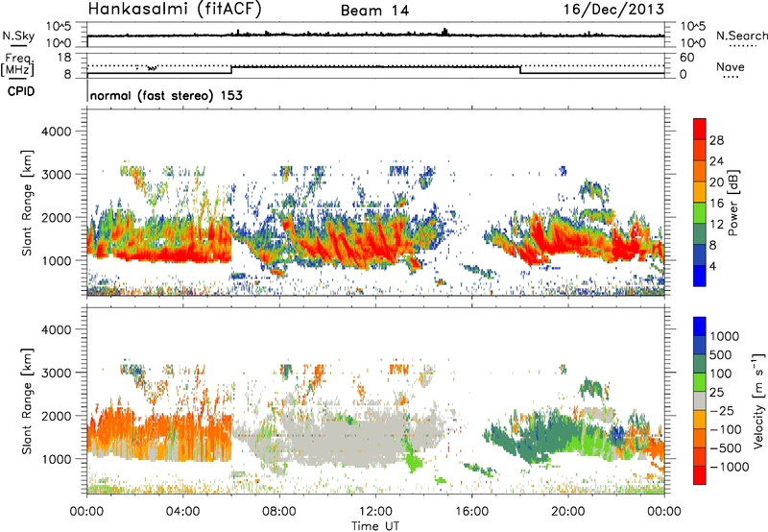Click the '12:00' time tick label
This screenshot has width=768, height=532.
pyautogui.click(x=375, y=512)
